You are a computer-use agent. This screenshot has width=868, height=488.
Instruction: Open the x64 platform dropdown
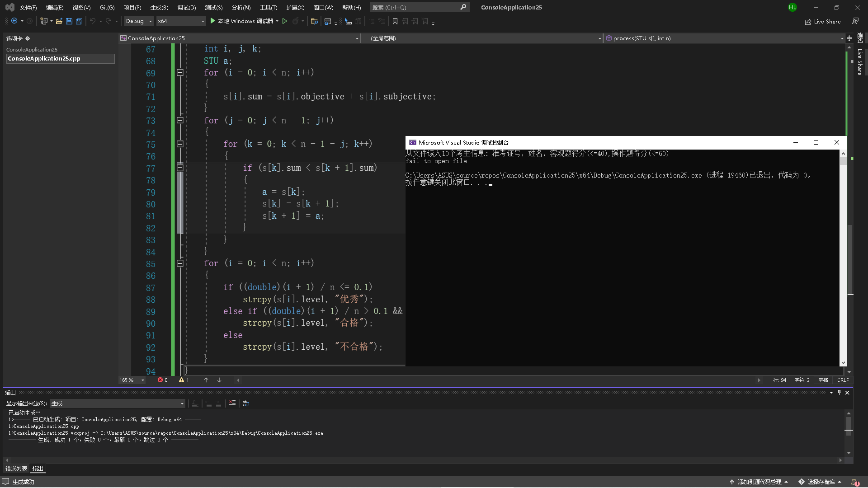(181, 21)
